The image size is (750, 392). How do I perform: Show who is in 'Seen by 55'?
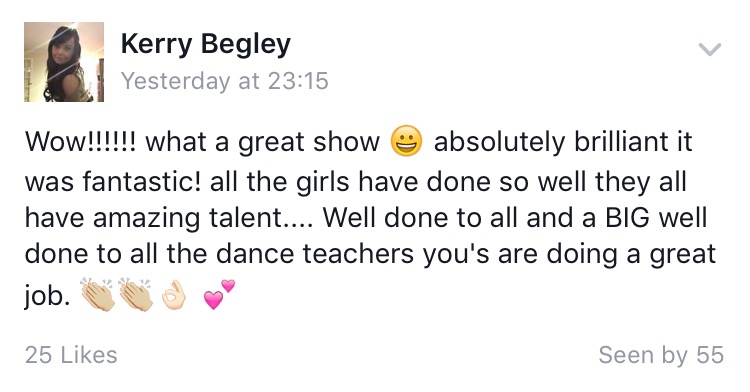click(661, 355)
